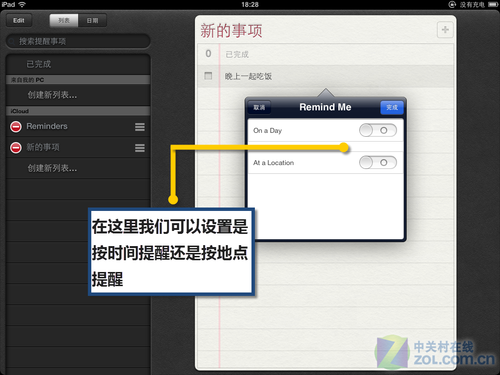Image resolution: width=500 pixels, height=375 pixels.
Task: Tap the Wi-Fi status icon
Action: (x=22, y=4)
